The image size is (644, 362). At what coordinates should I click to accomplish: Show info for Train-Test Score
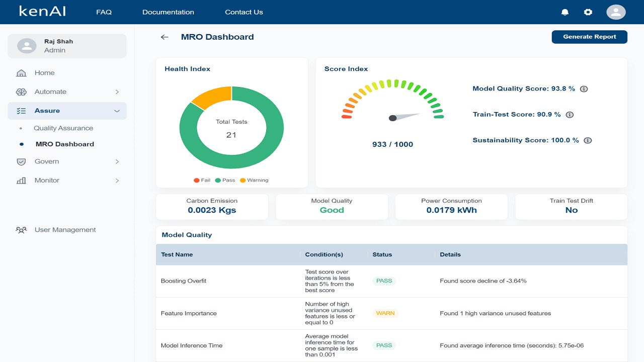(x=570, y=115)
